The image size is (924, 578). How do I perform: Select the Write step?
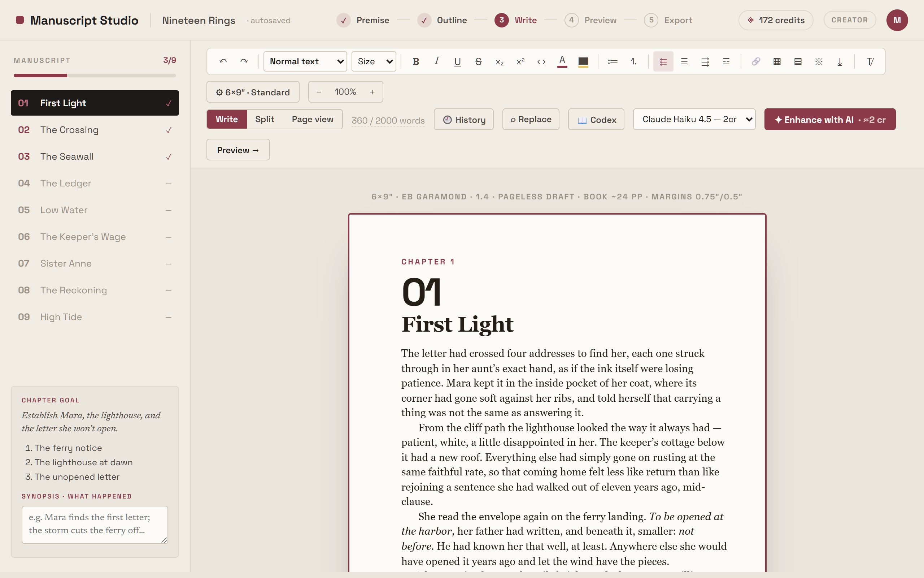(515, 20)
